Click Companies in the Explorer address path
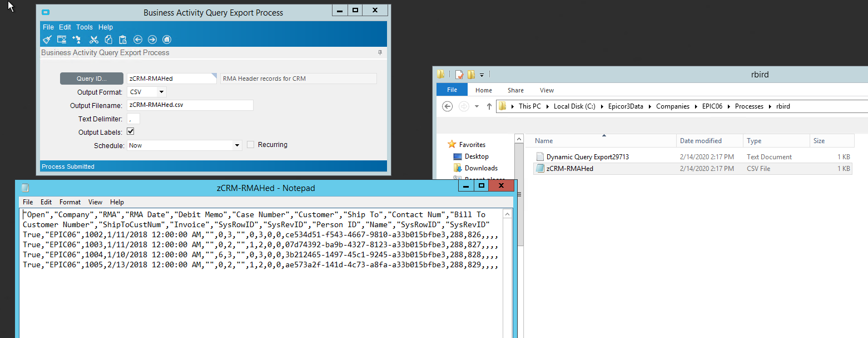The width and height of the screenshot is (868, 338). (672, 106)
